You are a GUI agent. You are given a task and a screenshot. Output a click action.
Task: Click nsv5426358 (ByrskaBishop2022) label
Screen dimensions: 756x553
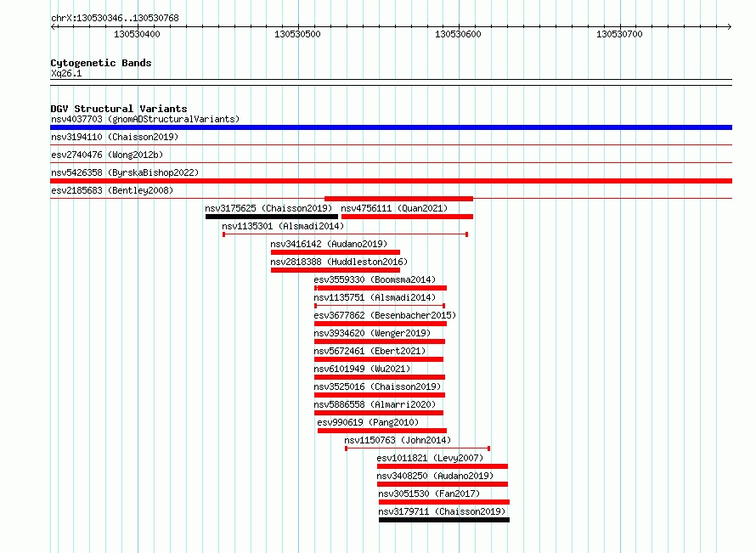[x=125, y=172]
